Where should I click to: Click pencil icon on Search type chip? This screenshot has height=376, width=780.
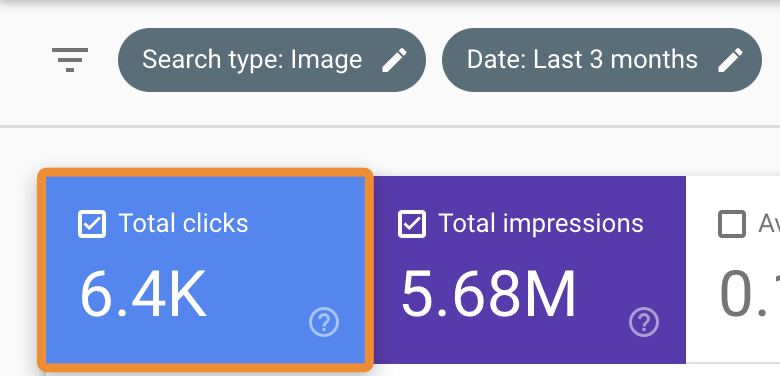[x=394, y=60]
